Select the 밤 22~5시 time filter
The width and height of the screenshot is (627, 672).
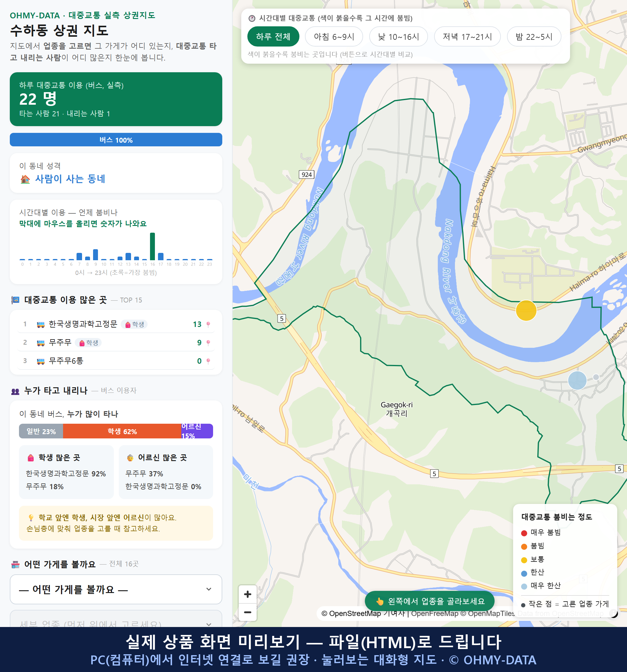click(534, 36)
